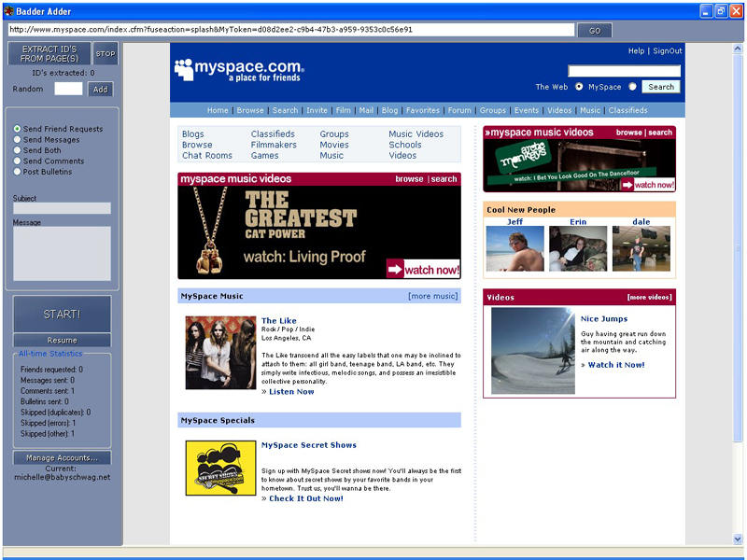Click the Arctic Monkeys watch now arrow

point(627,185)
